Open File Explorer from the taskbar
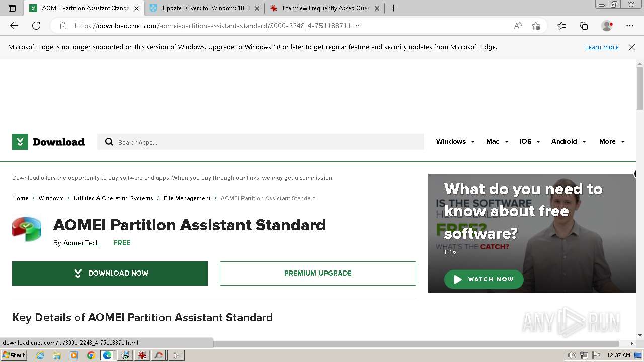Image resolution: width=644 pixels, height=362 pixels. pyautogui.click(x=57, y=355)
